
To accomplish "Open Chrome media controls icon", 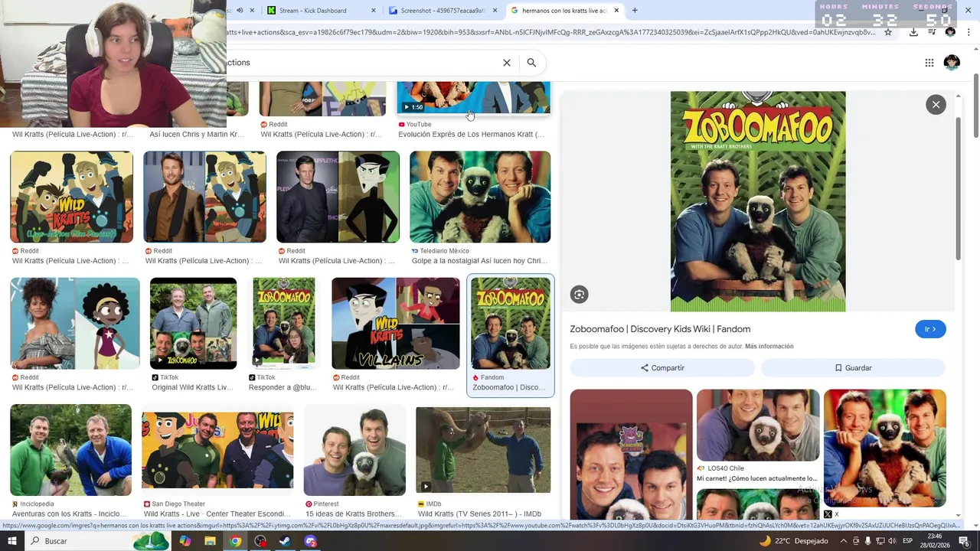I will pos(932,32).
